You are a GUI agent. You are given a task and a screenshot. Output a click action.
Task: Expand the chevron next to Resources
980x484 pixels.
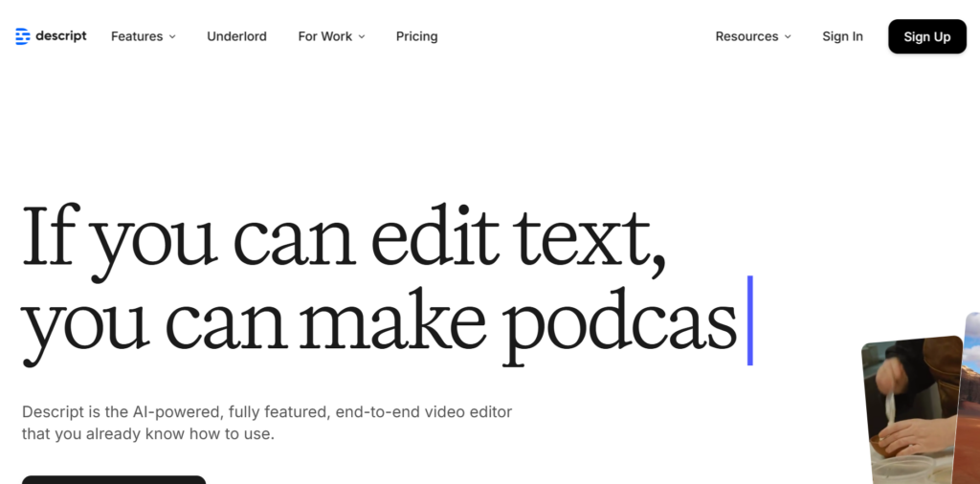(x=788, y=36)
